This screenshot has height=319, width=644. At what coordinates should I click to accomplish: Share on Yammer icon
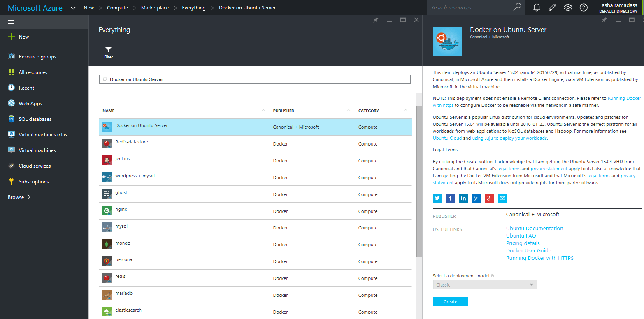coord(477,199)
